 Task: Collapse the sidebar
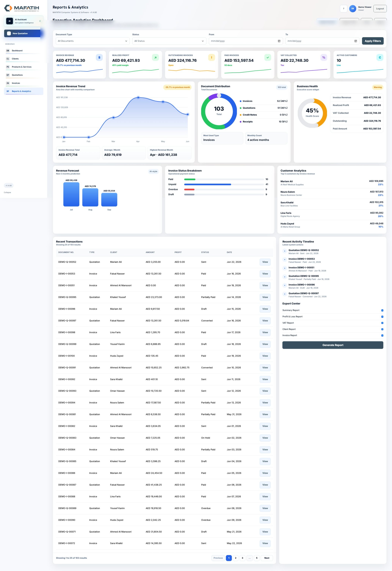pyautogui.click(x=7, y=192)
